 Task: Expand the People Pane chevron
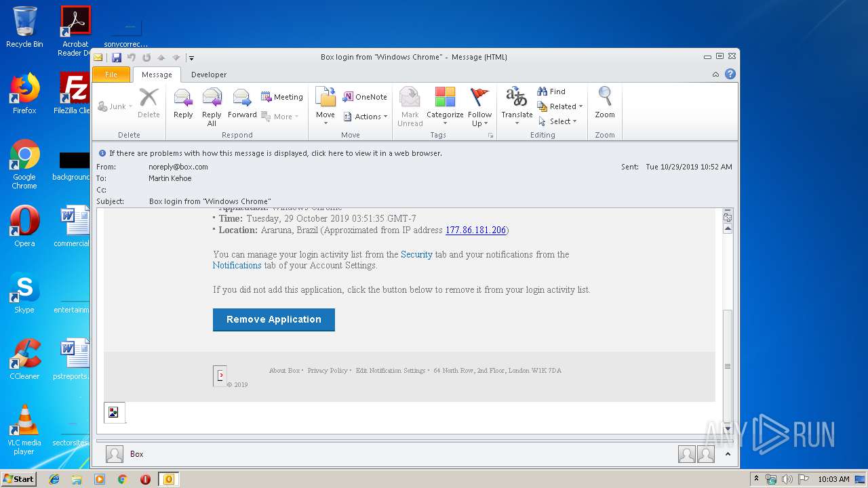click(728, 454)
